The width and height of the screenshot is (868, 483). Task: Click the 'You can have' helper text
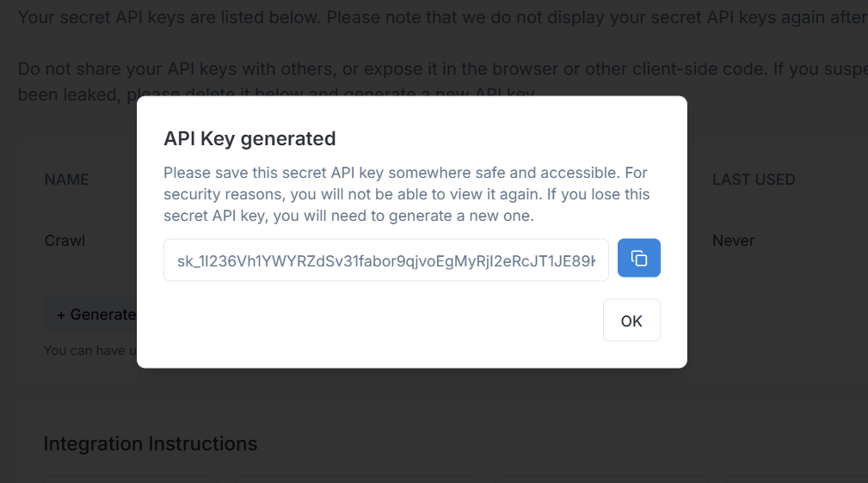pyautogui.click(x=90, y=350)
